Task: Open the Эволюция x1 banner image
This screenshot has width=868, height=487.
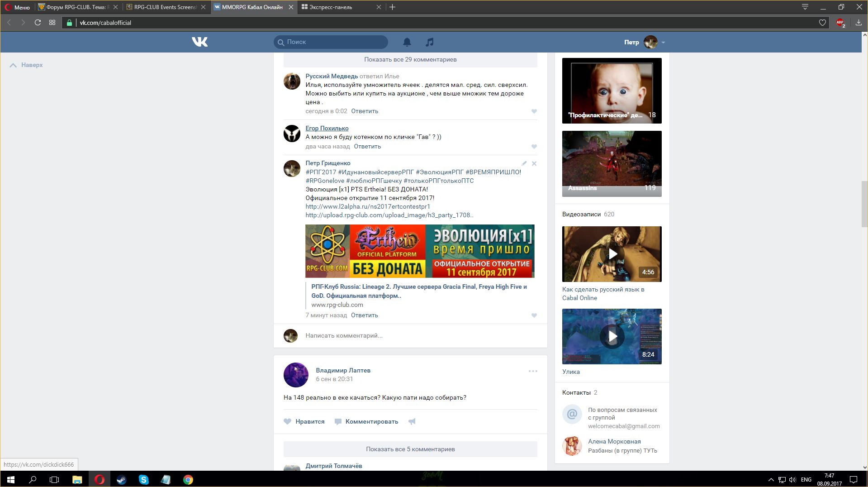Action: point(420,251)
